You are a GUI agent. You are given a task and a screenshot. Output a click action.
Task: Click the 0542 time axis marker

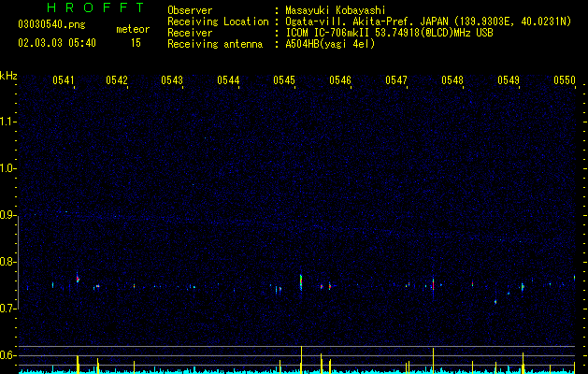click(117, 80)
